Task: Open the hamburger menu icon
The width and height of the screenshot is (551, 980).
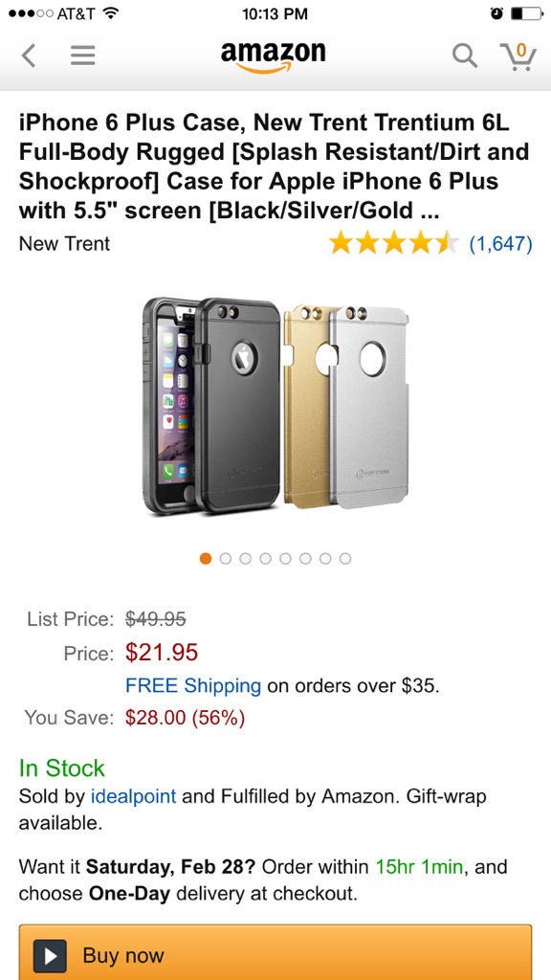Action: click(x=82, y=56)
